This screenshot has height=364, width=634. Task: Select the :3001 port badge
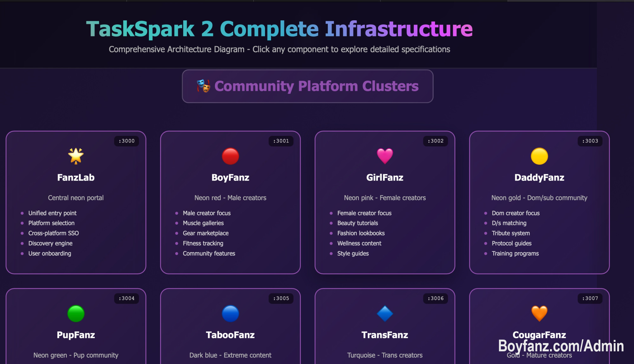pyautogui.click(x=281, y=141)
